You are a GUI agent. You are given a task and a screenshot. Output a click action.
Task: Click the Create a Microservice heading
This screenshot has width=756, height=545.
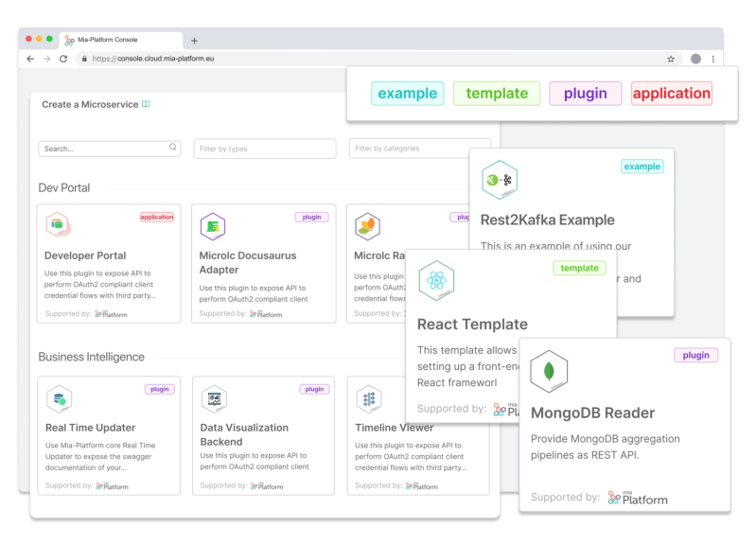point(90,104)
